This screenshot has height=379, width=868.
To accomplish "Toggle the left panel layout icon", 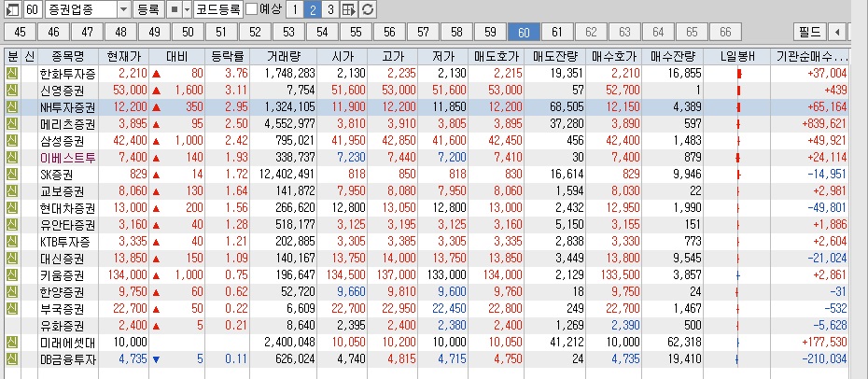I will (x=12, y=8).
